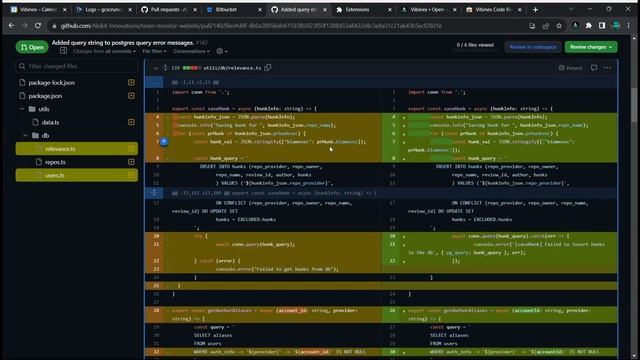Screen dimensions: 640x360
Task: Reload the GitHub page
Action: coord(38,25)
